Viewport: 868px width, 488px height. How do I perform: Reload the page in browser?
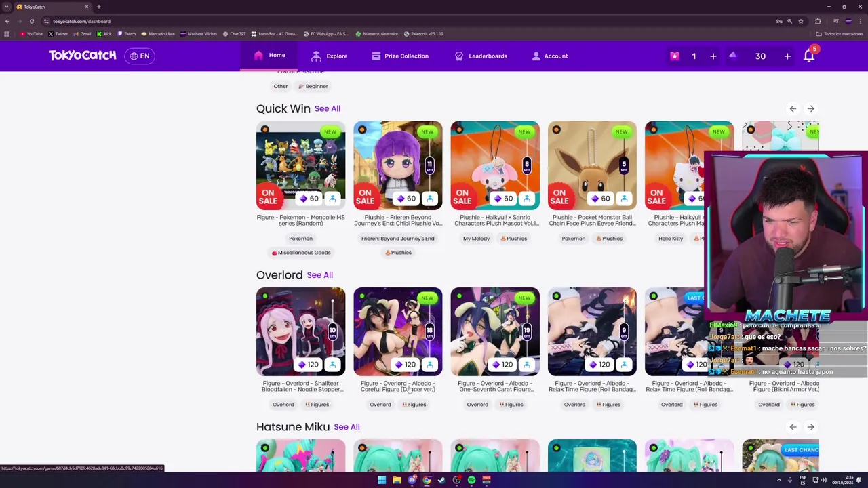(x=31, y=21)
